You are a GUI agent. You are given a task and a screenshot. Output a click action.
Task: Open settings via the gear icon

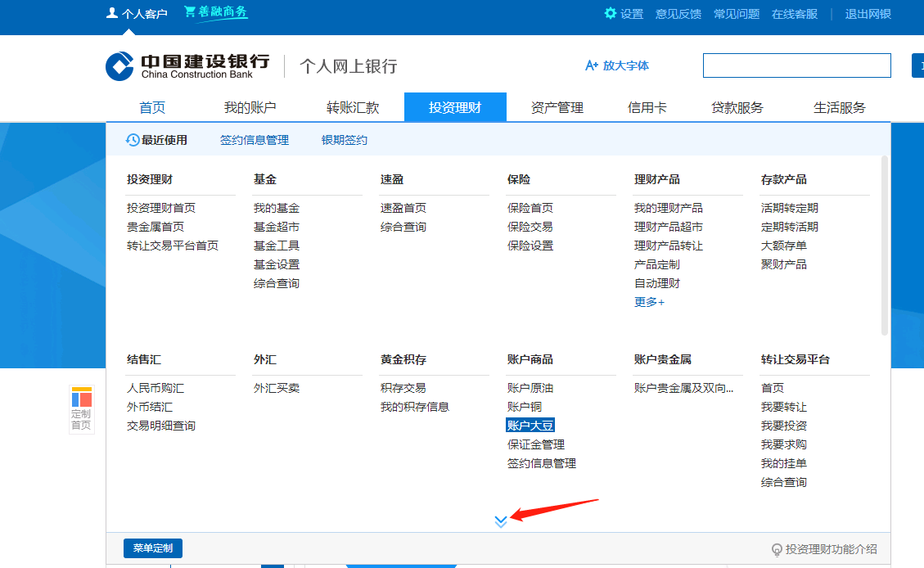[x=611, y=13]
